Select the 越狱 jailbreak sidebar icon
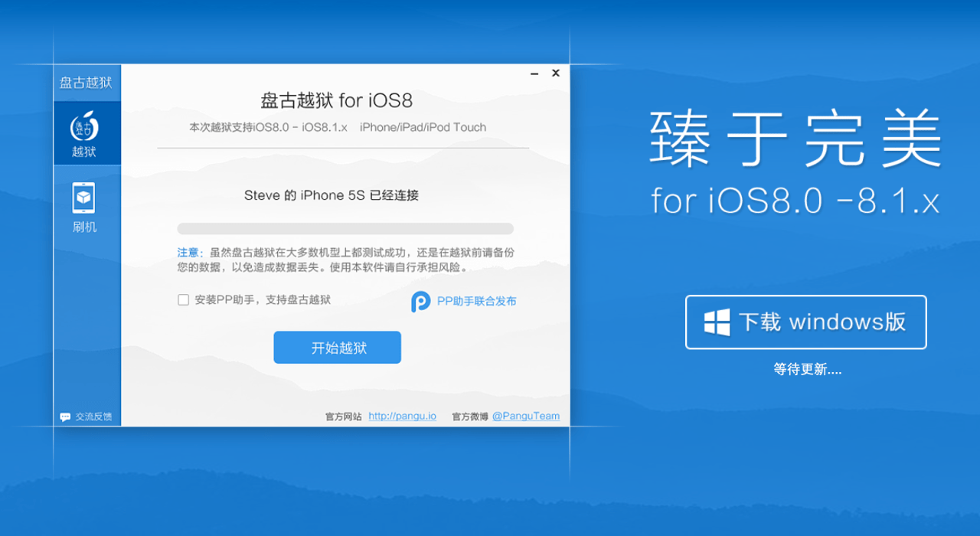Image resolution: width=980 pixels, height=536 pixels. point(84,126)
